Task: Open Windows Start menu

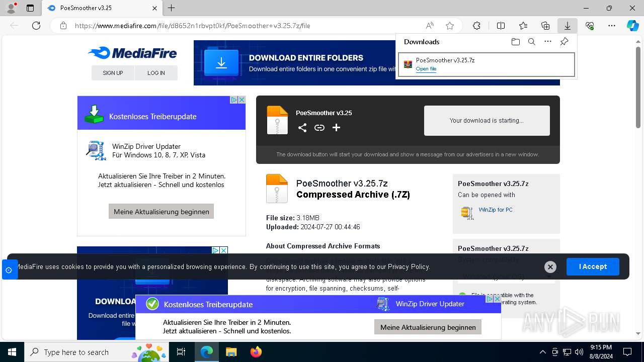Action: point(12,352)
